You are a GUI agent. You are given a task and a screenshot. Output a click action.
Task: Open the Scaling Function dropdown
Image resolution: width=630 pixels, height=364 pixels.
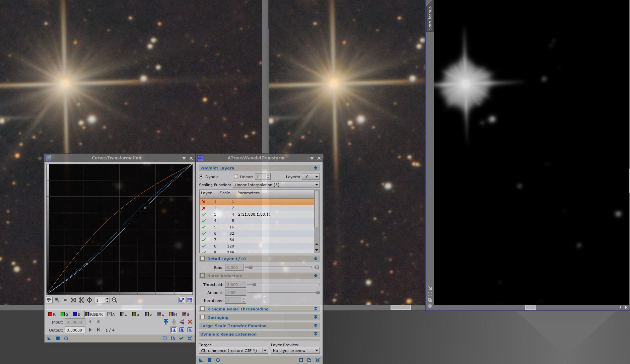pyautogui.click(x=316, y=185)
